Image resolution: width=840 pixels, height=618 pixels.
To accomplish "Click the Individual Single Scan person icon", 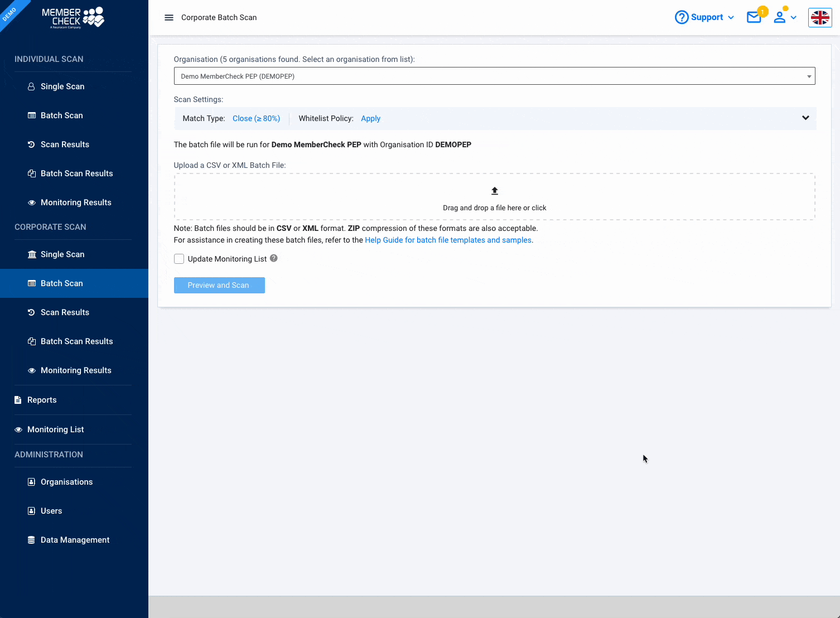I will tap(32, 86).
